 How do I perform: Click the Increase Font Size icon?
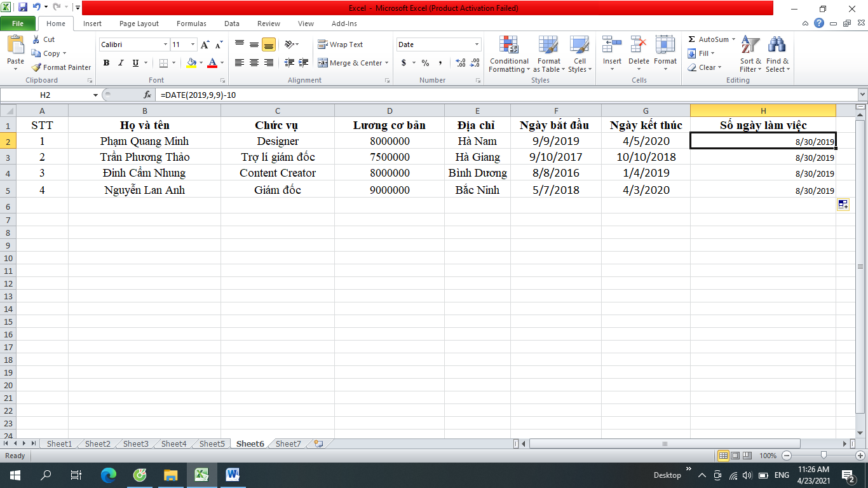pyautogui.click(x=205, y=44)
